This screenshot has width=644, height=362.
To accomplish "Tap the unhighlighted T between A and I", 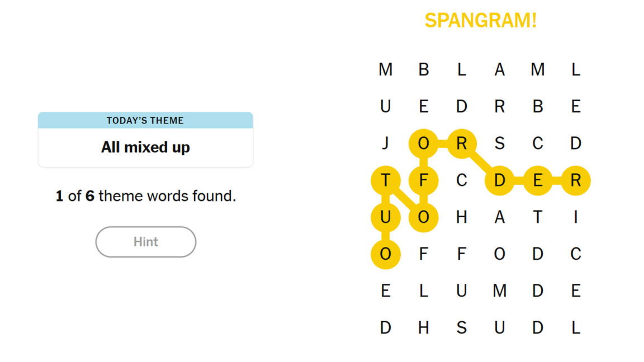I will click(x=537, y=217).
